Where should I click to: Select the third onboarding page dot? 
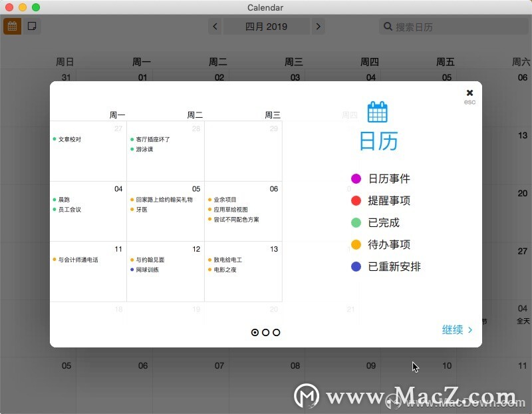pos(277,333)
